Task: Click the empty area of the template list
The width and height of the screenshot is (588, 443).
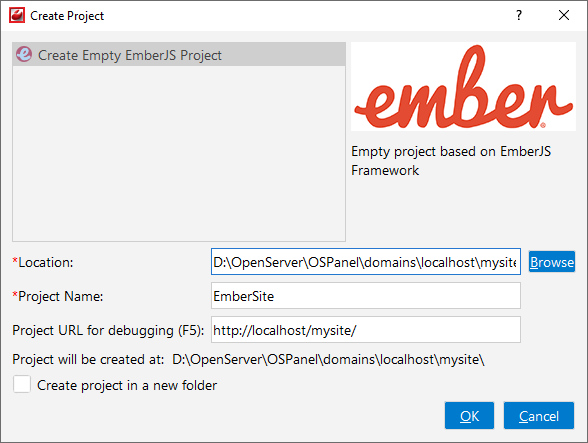Action: click(x=179, y=154)
